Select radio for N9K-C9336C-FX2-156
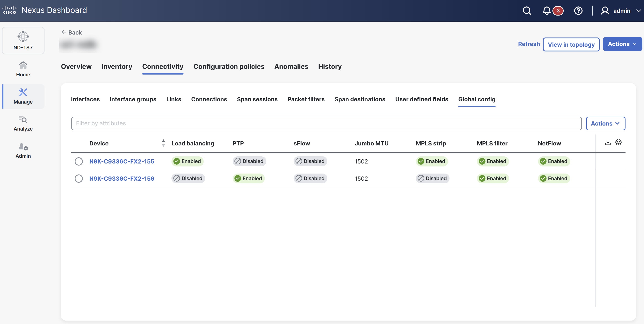Image resolution: width=644 pixels, height=324 pixels. (79, 179)
